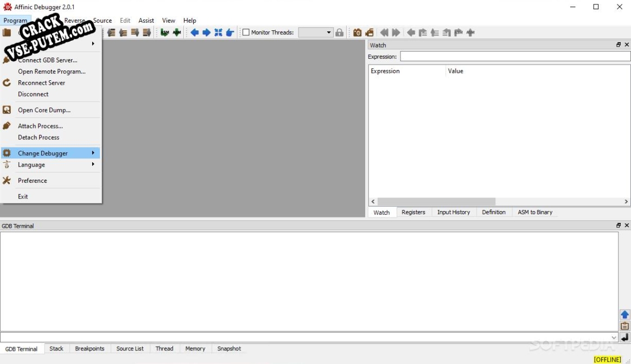Click the gray single left arrow icon

pyautogui.click(x=411, y=33)
